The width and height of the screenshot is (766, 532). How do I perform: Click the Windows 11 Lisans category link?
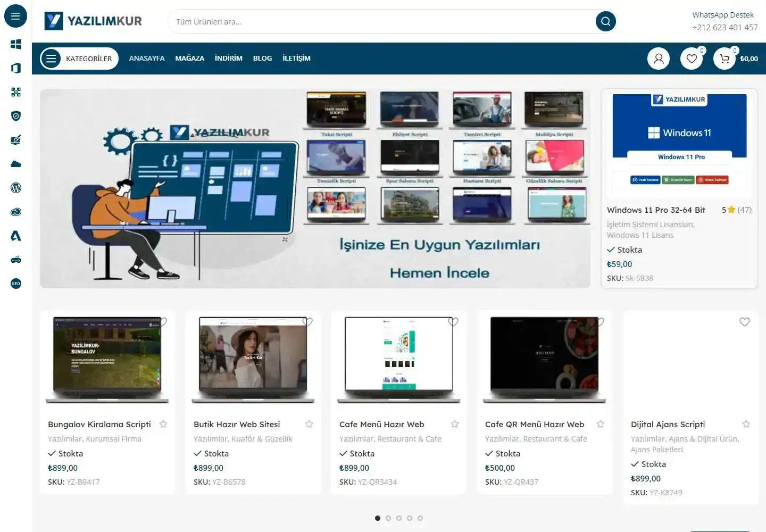pyautogui.click(x=640, y=235)
